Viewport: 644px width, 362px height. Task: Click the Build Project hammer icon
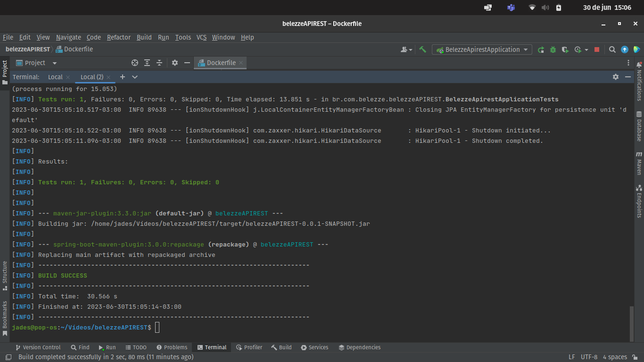(x=423, y=49)
